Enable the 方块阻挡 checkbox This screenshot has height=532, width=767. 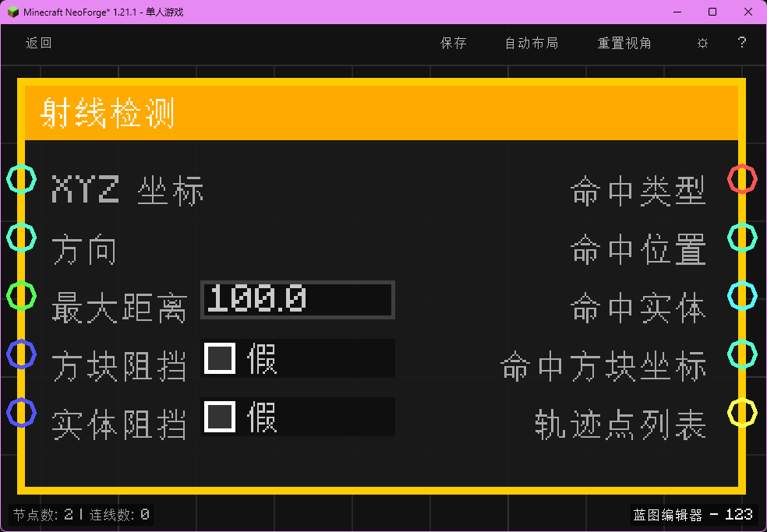coord(220,356)
